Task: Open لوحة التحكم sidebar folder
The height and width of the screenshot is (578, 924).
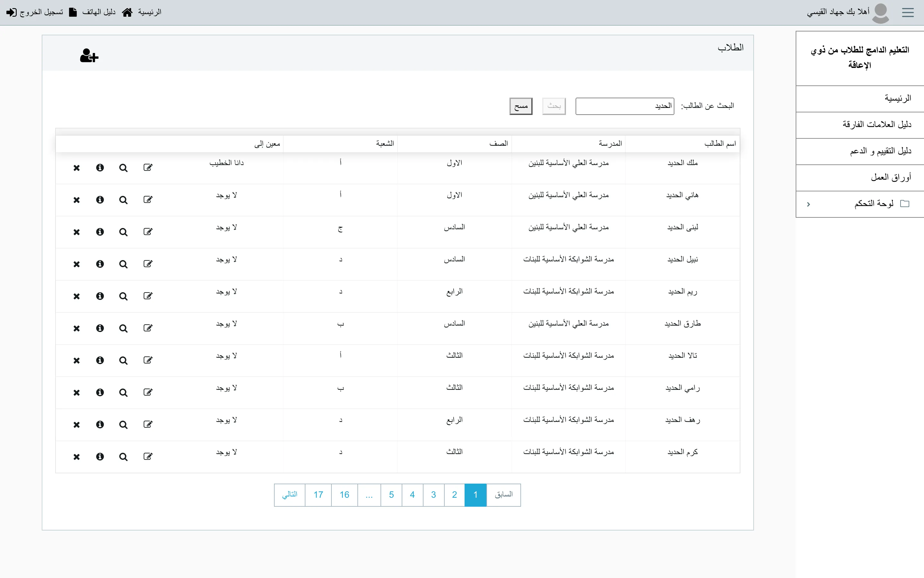Action: coord(860,204)
